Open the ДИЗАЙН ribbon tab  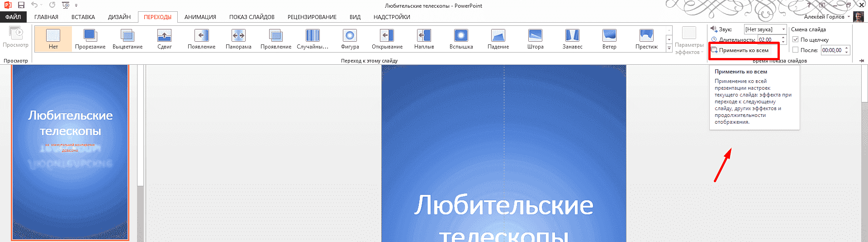point(119,17)
